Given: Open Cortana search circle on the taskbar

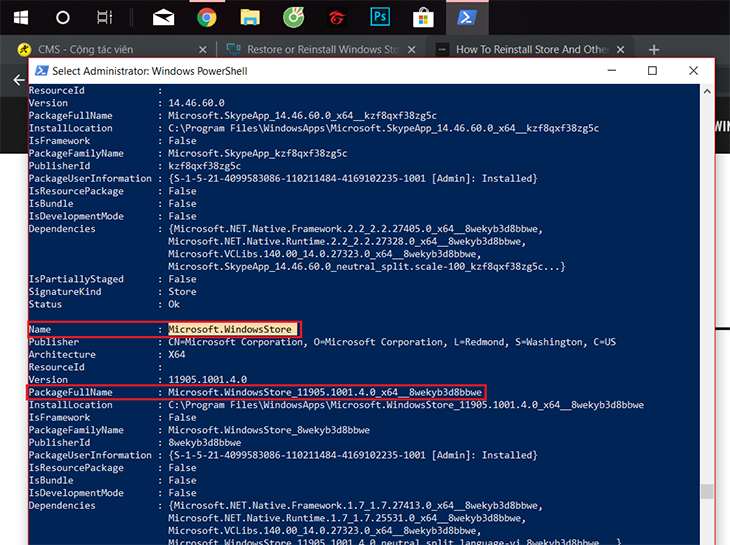Looking at the screenshot, I should (x=62, y=18).
